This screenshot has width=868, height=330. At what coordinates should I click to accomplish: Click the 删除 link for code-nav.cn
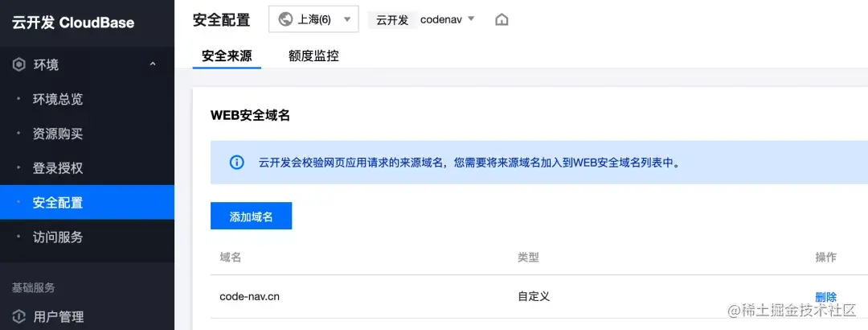click(x=825, y=297)
